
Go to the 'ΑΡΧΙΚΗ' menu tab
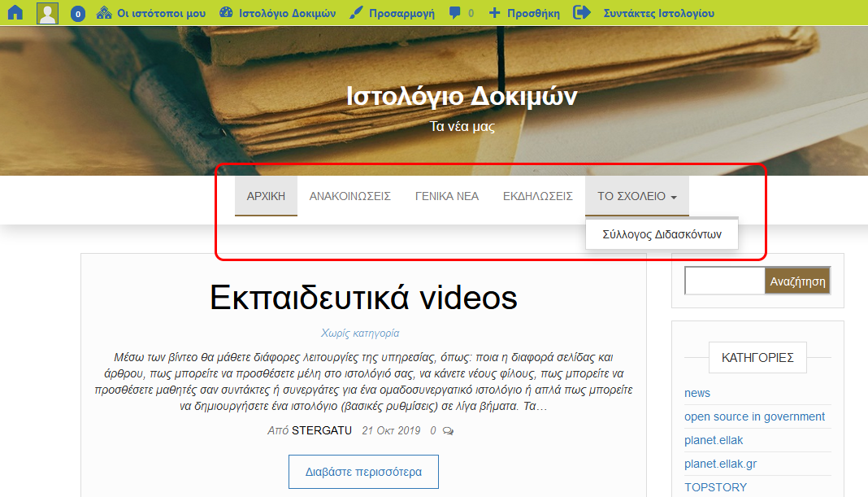pos(266,196)
